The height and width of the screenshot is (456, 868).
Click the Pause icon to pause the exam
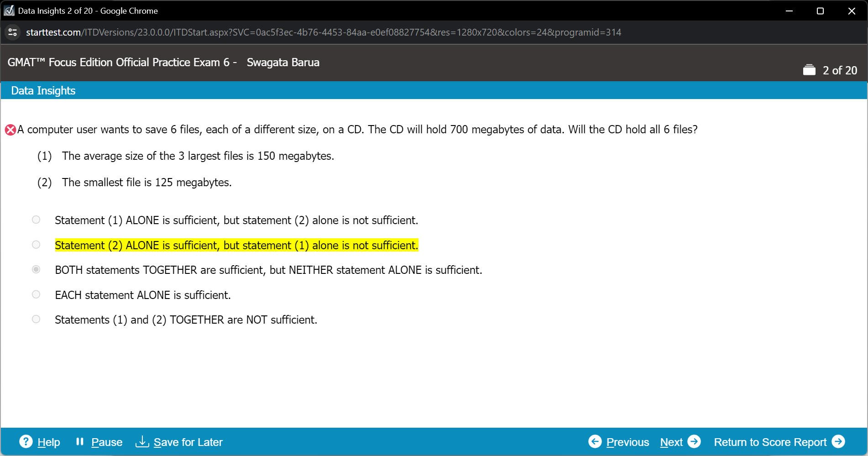click(80, 441)
